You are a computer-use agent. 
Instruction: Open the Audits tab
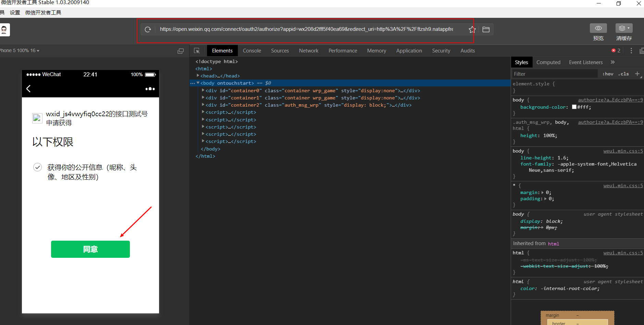click(x=467, y=51)
